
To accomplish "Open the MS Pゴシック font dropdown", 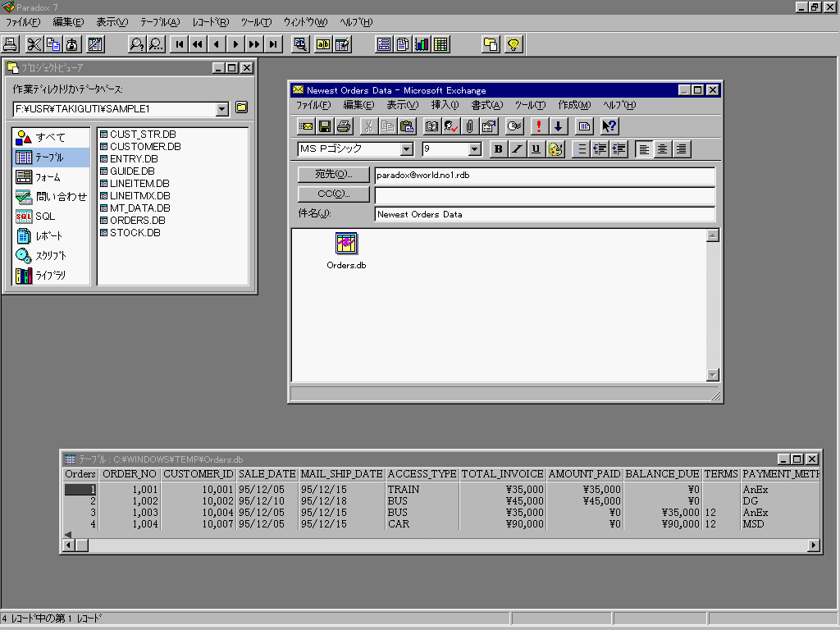I will (407, 149).
